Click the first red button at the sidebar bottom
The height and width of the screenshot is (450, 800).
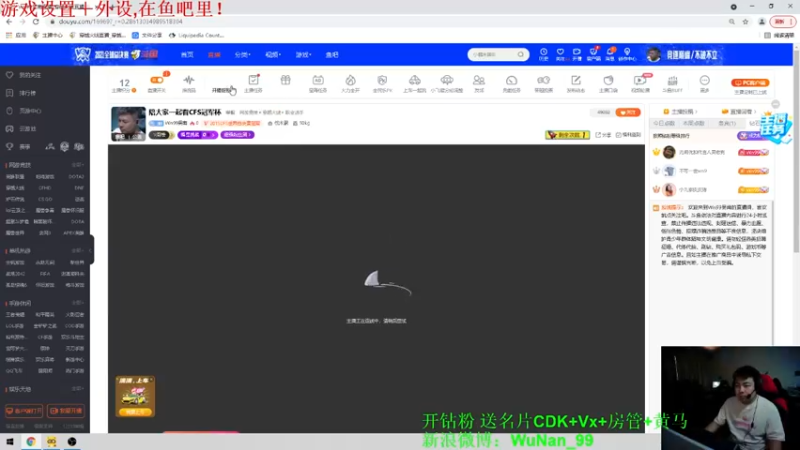click(24, 411)
